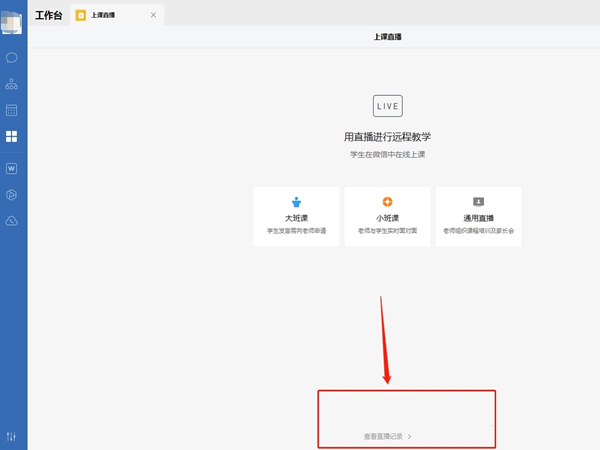Select the workbench grid icon in sidebar
The image size is (600, 450).
coord(12,137)
